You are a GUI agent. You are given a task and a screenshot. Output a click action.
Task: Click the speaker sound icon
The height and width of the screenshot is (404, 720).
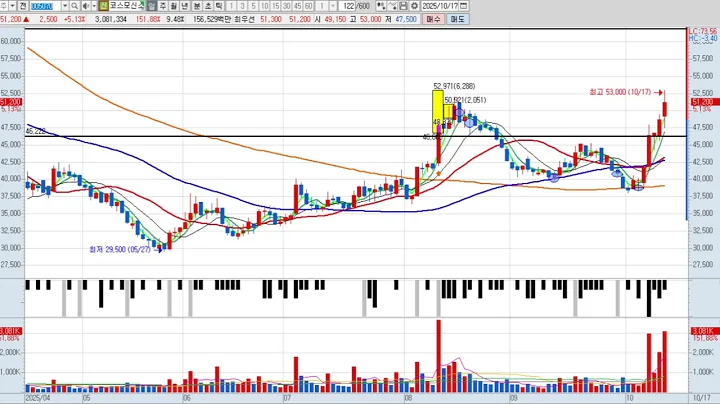coord(86,6)
